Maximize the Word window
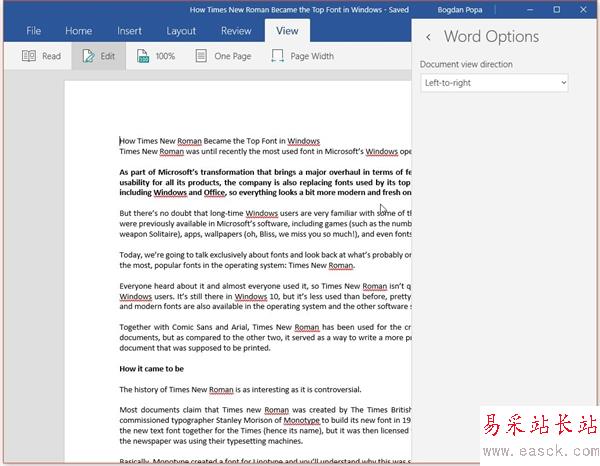600x466 pixels. [x=556, y=10]
